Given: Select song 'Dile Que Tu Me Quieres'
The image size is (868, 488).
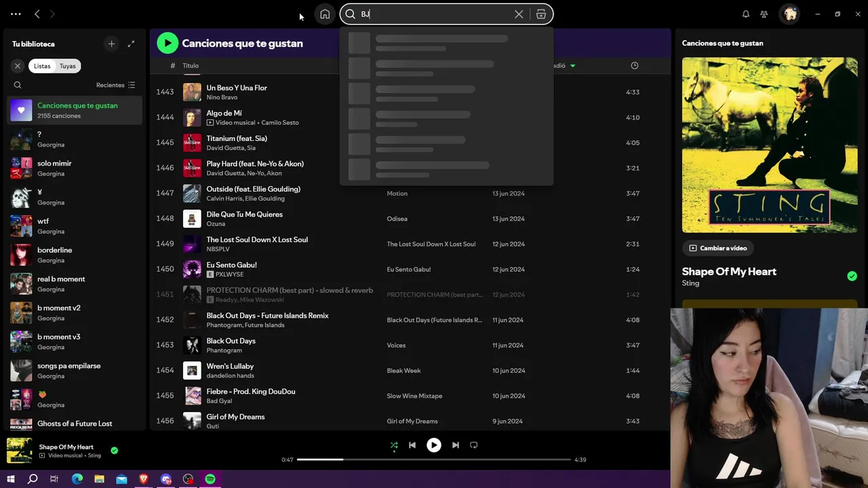Looking at the screenshot, I should pos(245,214).
